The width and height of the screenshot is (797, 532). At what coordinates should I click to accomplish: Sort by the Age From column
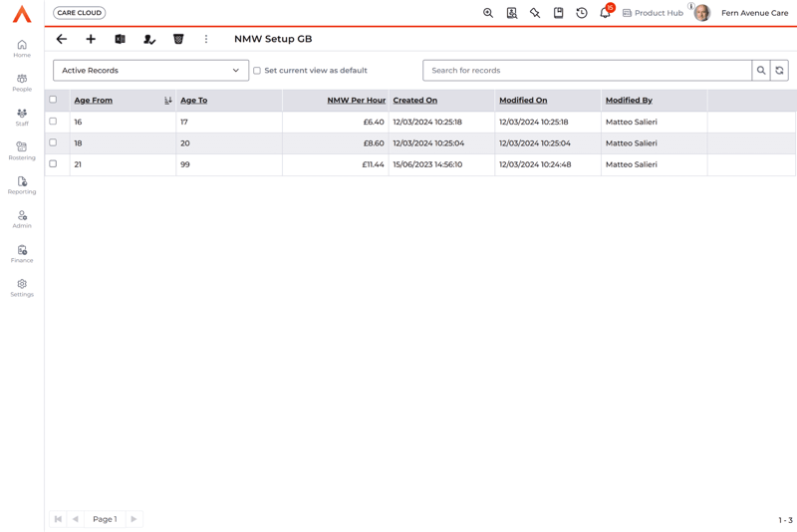pyautogui.click(x=94, y=101)
